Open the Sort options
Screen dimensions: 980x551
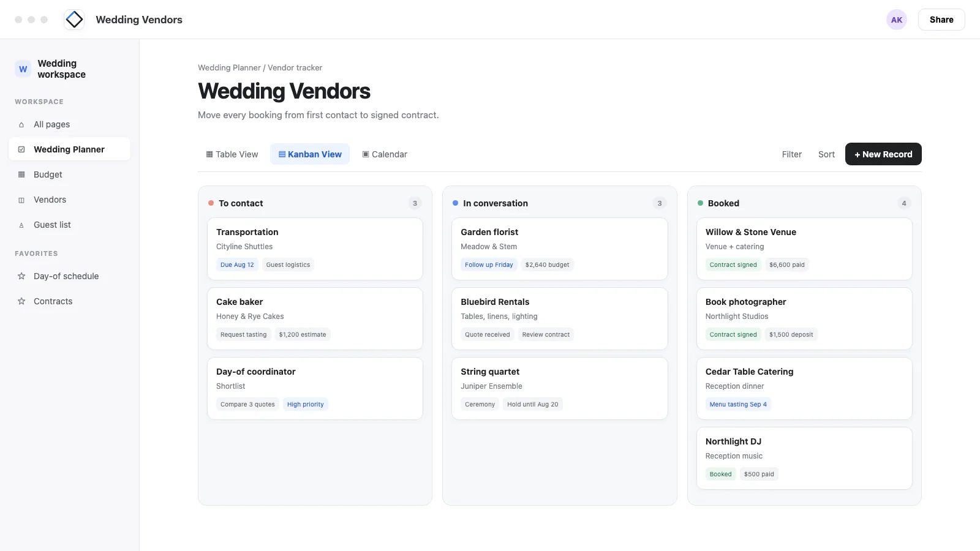(x=826, y=154)
